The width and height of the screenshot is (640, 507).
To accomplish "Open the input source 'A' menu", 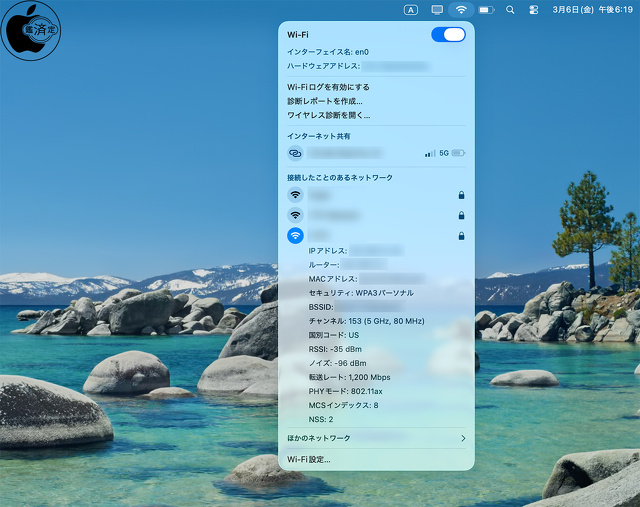I will 411,9.
